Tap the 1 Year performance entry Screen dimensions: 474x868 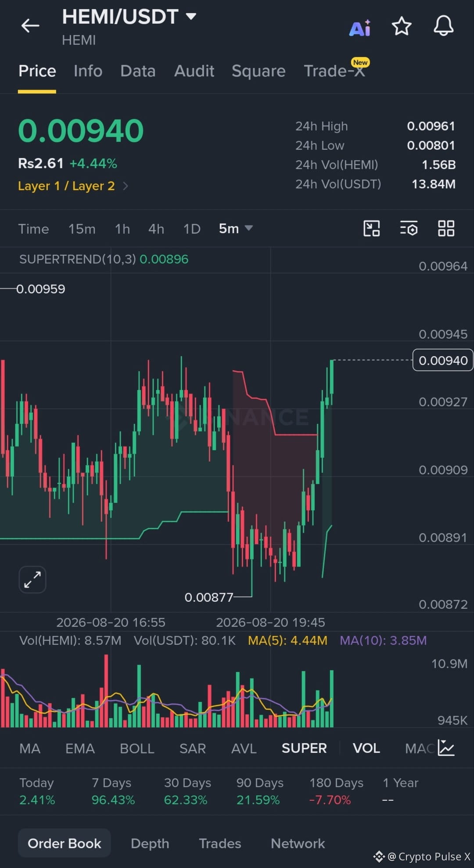coord(400,791)
